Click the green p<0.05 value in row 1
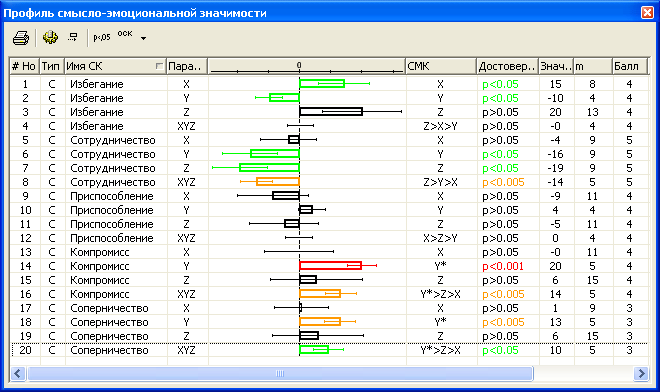The height and width of the screenshot is (392, 660). click(x=500, y=84)
